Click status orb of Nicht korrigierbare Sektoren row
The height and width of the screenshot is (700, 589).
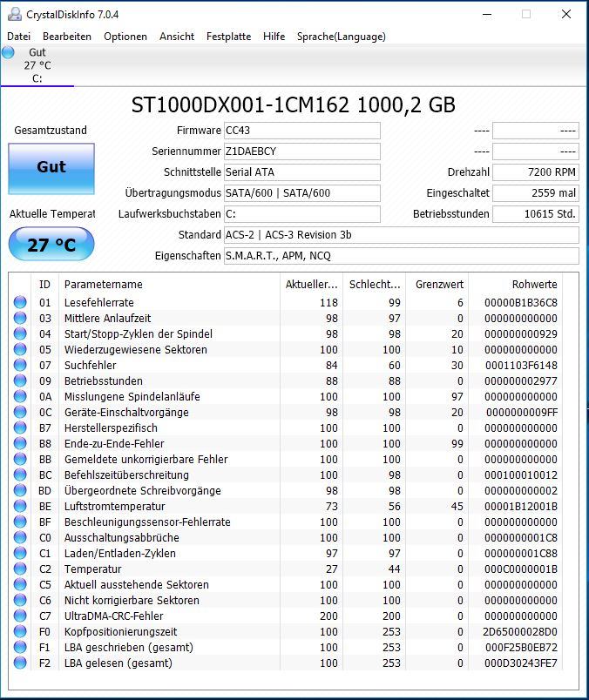(x=20, y=600)
